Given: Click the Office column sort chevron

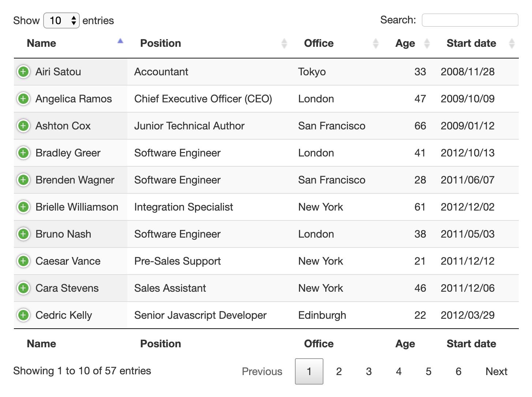Looking at the screenshot, I should coord(376,43).
